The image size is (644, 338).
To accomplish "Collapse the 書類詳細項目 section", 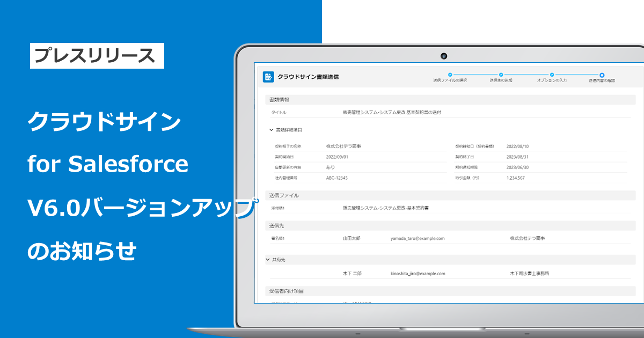I will coord(271,130).
